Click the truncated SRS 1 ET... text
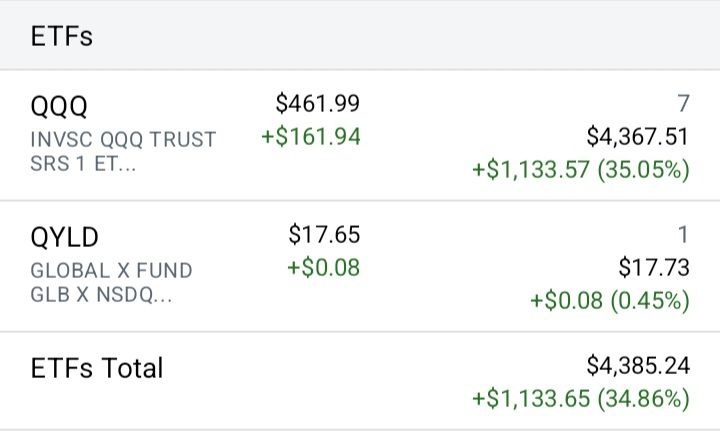Image resolution: width=720 pixels, height=440 pixels. [84, 164]
